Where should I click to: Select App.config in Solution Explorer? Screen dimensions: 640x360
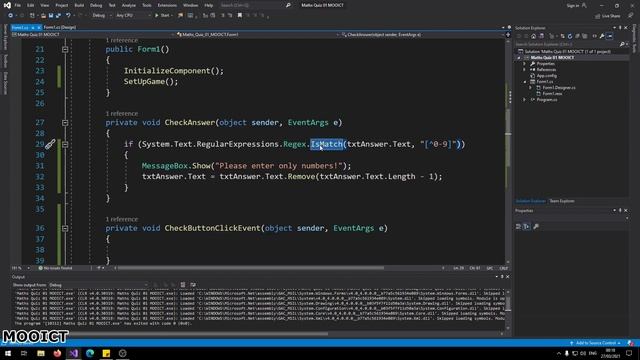546,76
